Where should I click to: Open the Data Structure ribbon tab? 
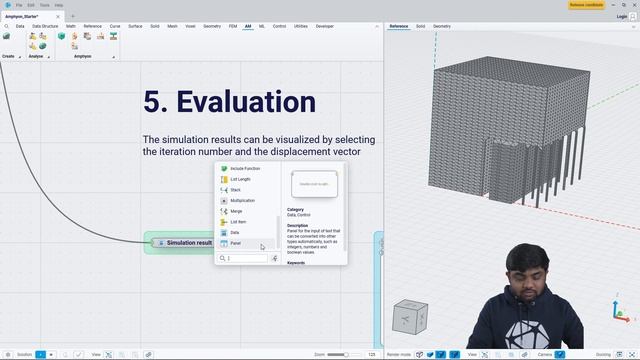45,26
